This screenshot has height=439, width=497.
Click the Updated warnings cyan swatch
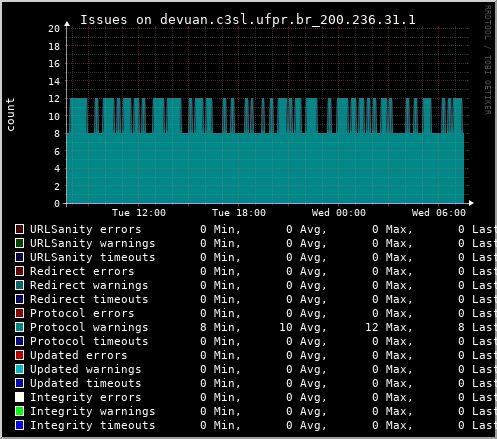pos(20,369)
